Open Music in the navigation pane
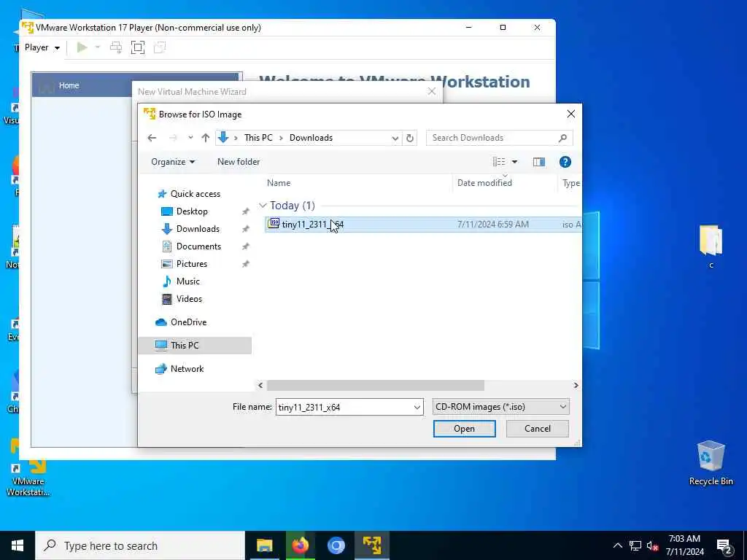 coord(187,281)
